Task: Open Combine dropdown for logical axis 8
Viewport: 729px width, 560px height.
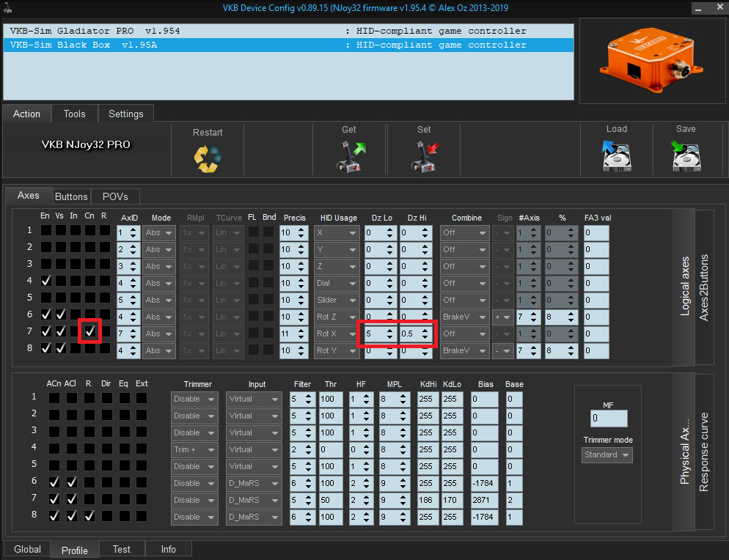Action: coord(464,350)
